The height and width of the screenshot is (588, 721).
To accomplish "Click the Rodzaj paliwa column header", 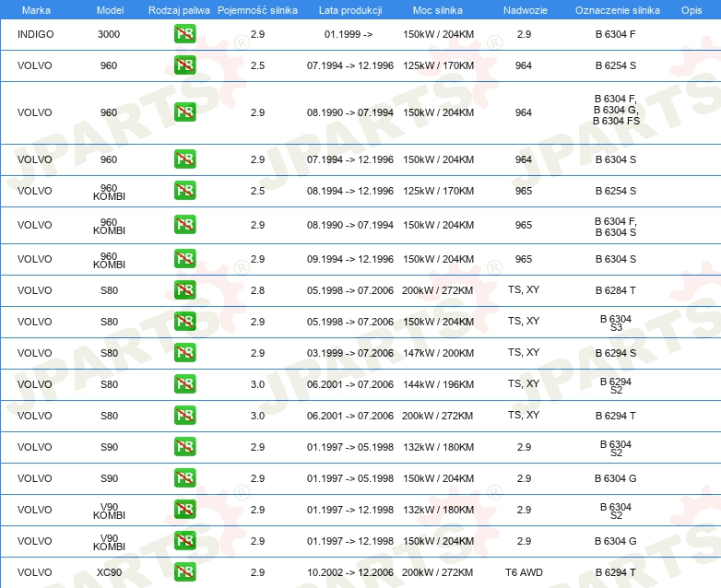I will [x=179, y=10].
